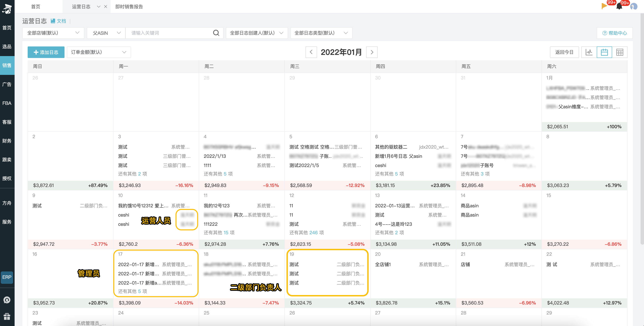The image size is (644, 326).
Task: Open the notification bell
Action: click(619, 6)
